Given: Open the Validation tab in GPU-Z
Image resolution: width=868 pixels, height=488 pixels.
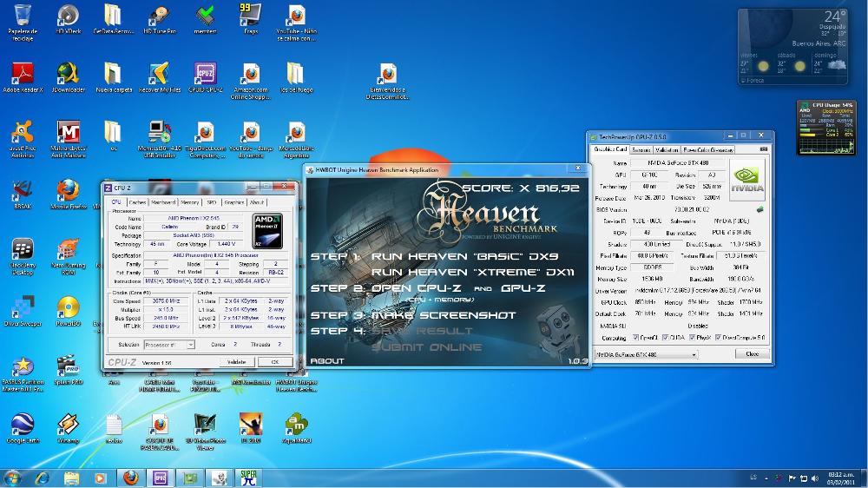Looking at the screenshot, I should (x=667, y=149).
